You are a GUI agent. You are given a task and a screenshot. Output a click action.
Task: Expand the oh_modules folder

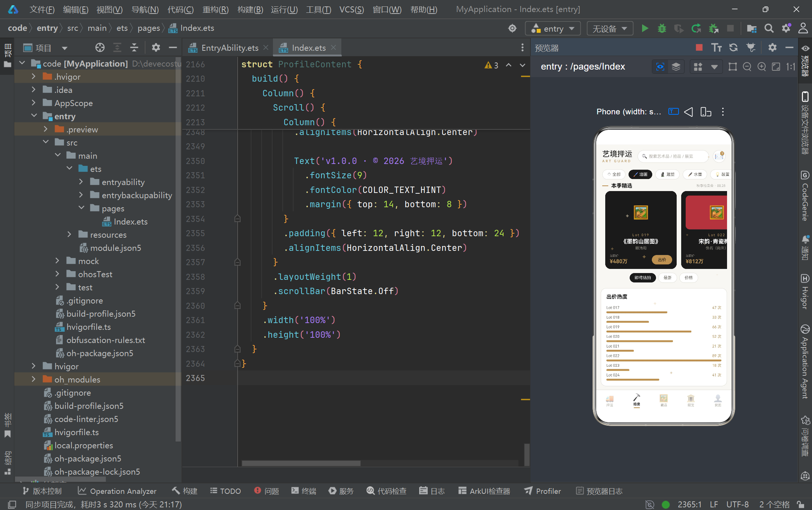tap(33, 379)
